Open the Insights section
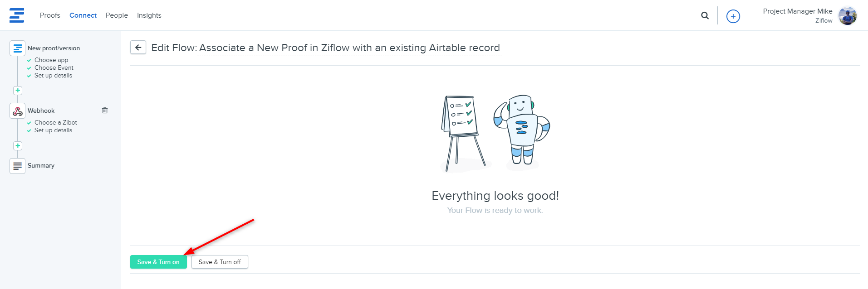 click(149, 15)
